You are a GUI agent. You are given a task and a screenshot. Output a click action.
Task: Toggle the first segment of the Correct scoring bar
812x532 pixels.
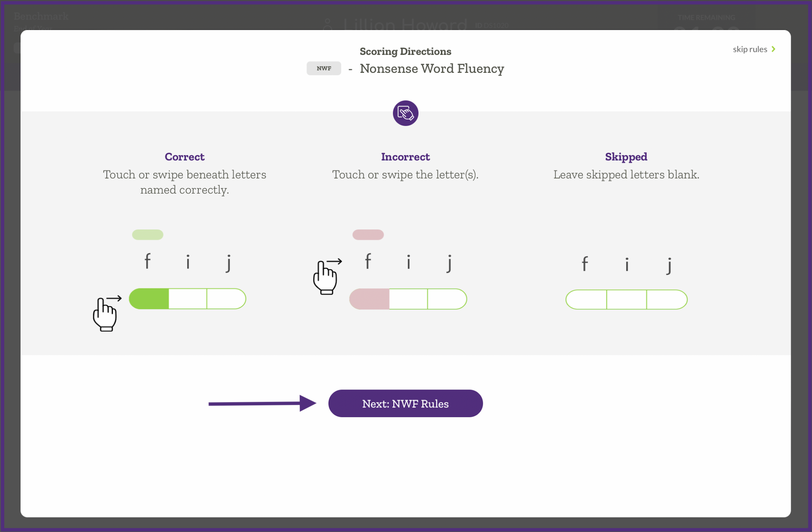149,299
